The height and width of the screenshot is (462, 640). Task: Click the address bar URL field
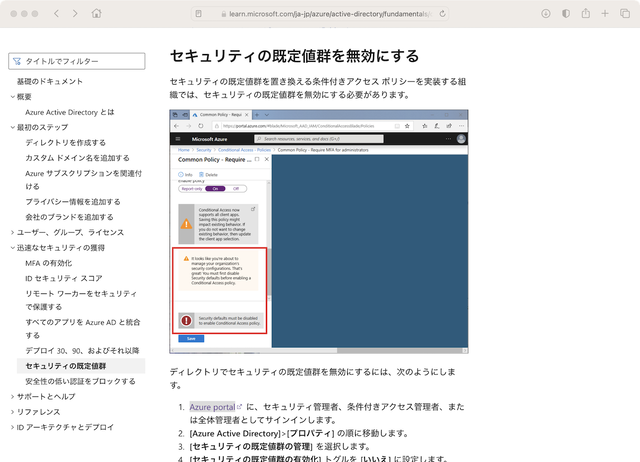(320, 14)
